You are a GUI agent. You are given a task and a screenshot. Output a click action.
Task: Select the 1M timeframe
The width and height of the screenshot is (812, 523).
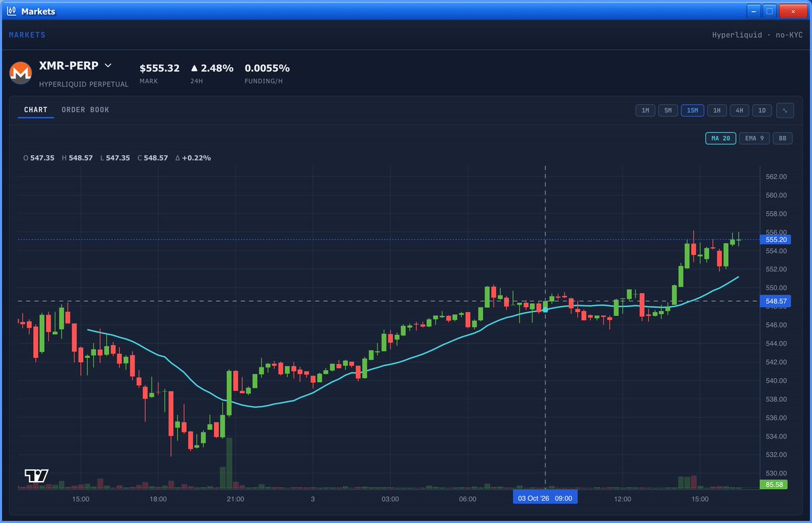pos(646,110)
